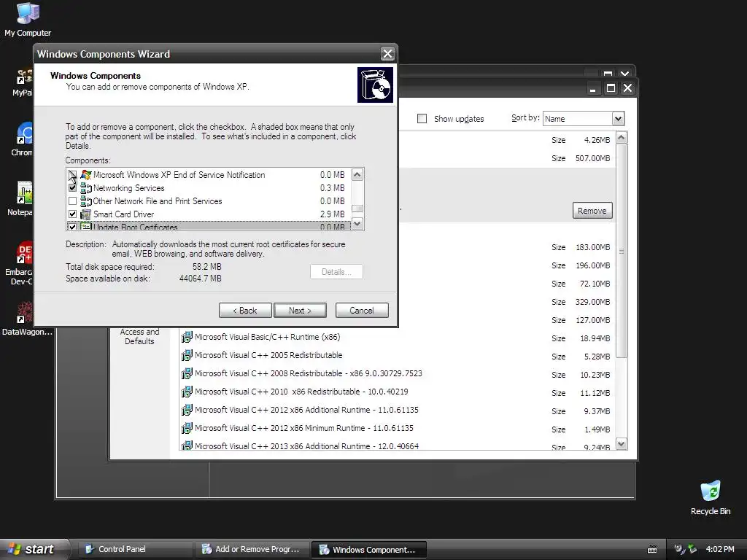Click icon for Visual C++ 2008 Redistributable
Image resolution: width=747 pixels, height=560 pixels.
pos(187,373)
